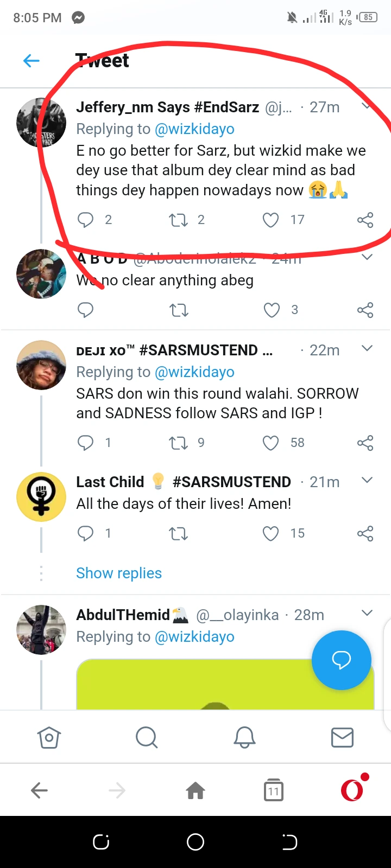Go to Twitter Home tab
391x868 pixels.
point(49,737)
